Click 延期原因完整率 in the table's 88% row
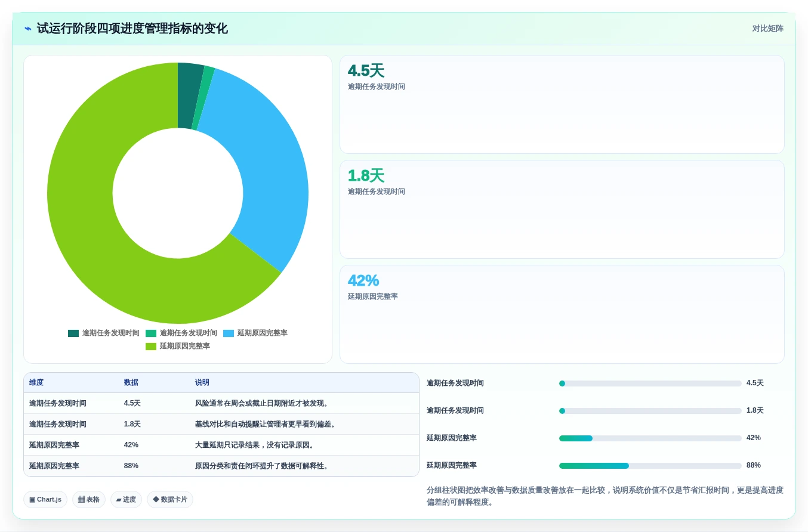This screenshot has height=532, width=808. (x=54, y=466)
